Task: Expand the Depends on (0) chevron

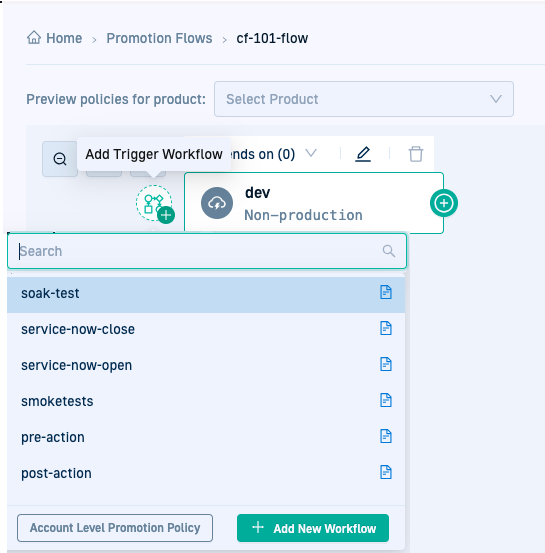Action: coord(311,153)
